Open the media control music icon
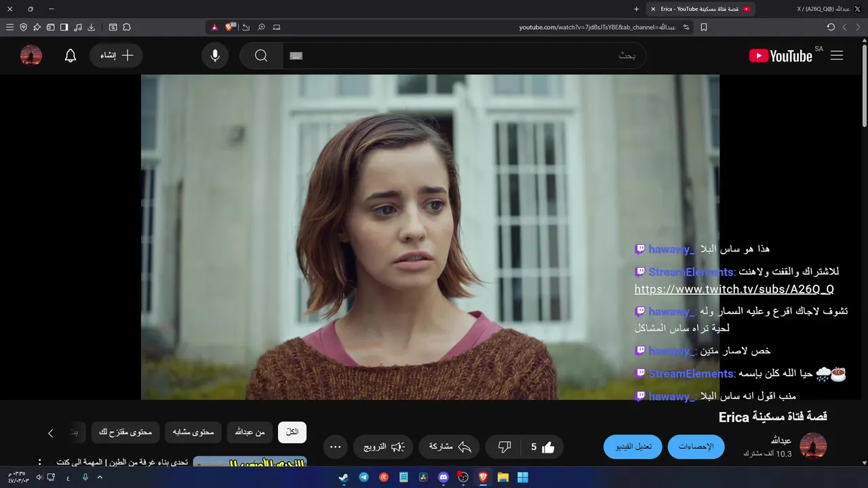Image resolution: width=868 pixels, height=488 pixels. [x=77, y=27]
